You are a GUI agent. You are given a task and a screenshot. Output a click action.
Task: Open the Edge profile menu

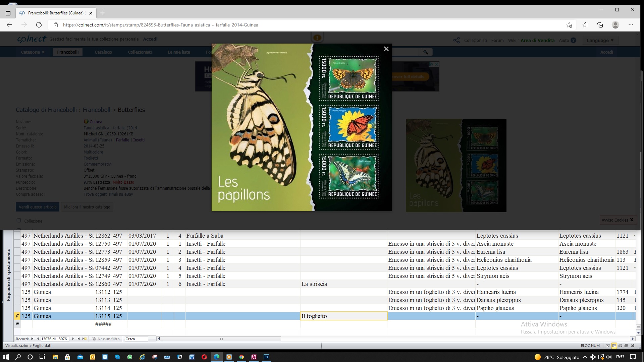[x=615, y=25]
